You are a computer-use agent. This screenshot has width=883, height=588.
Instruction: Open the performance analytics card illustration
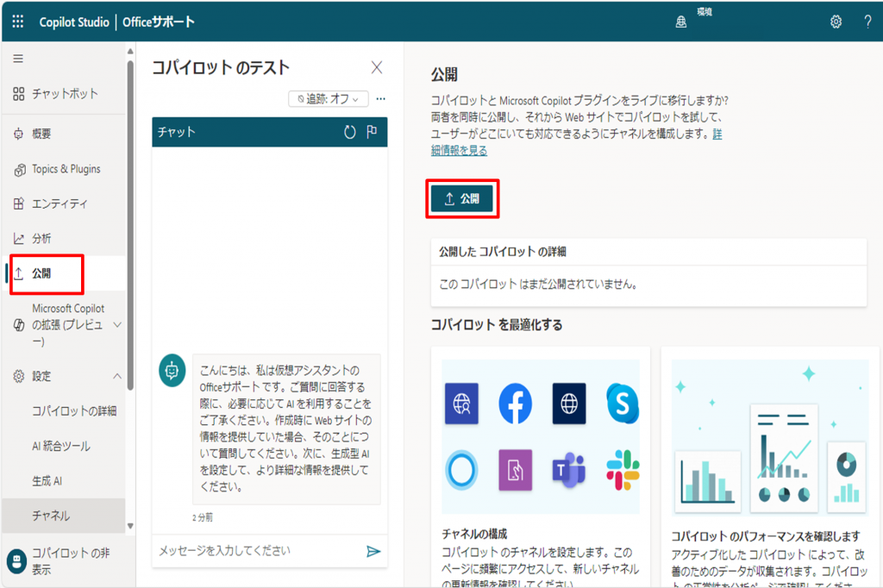tap(770, 437)
